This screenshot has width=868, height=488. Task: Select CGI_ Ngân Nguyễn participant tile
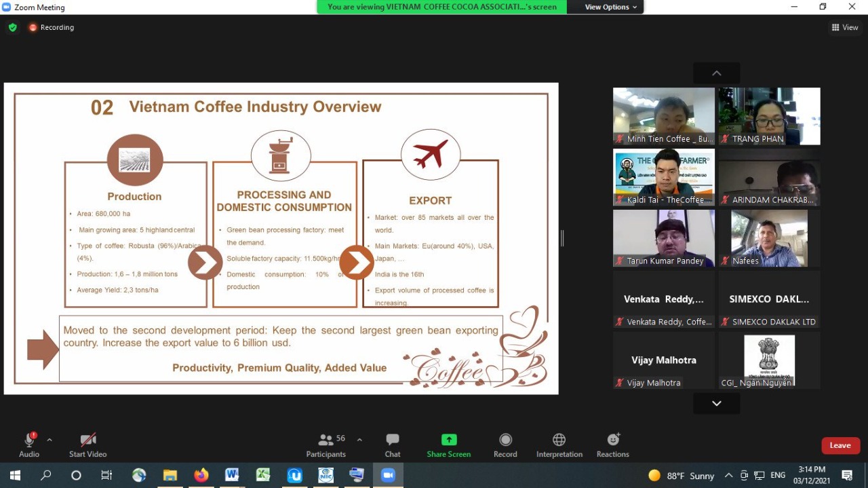770,360
